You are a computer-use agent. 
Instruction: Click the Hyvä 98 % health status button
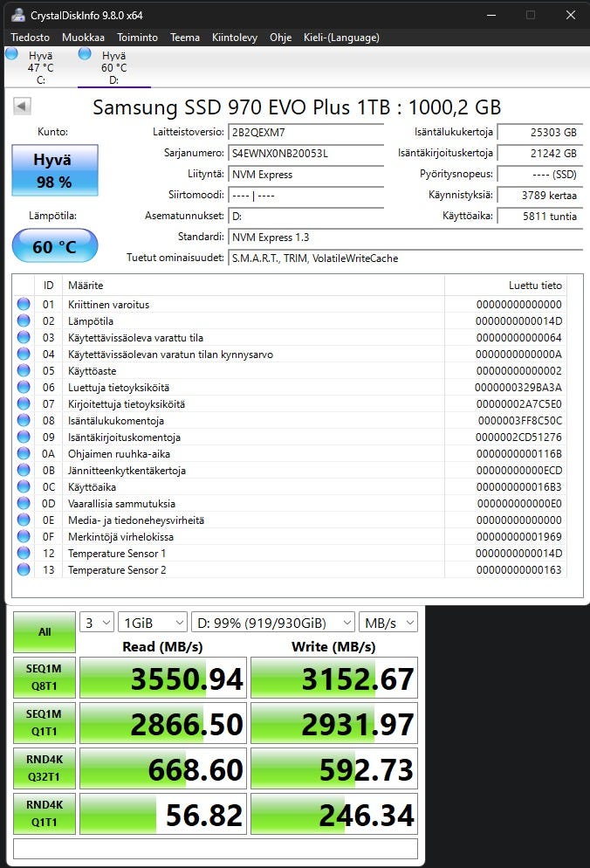tap(55, 170)
